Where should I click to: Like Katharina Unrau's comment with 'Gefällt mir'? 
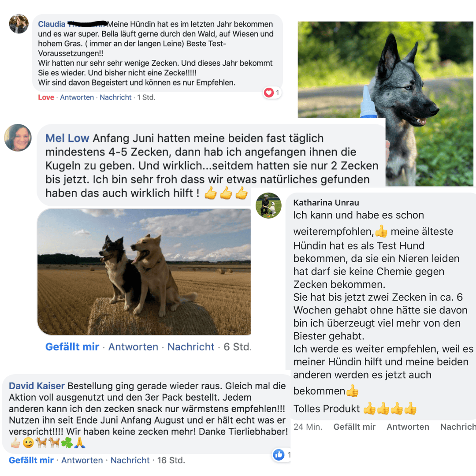(x=354, y=427)
